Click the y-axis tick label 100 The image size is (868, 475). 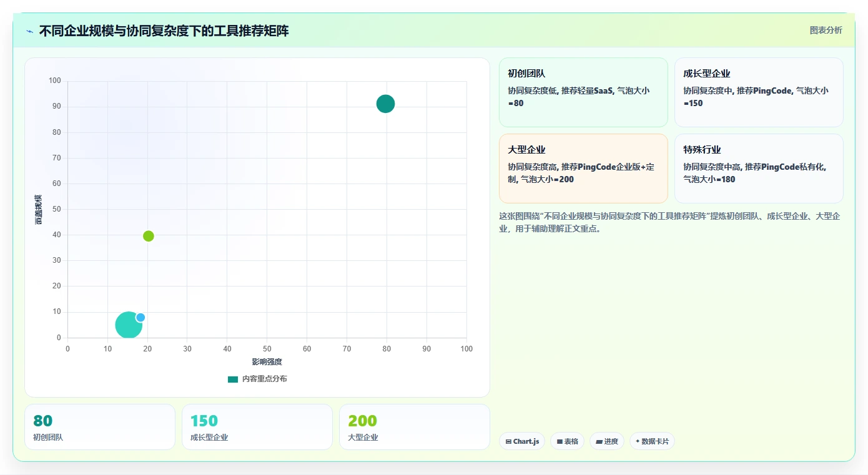coord(55,81)
